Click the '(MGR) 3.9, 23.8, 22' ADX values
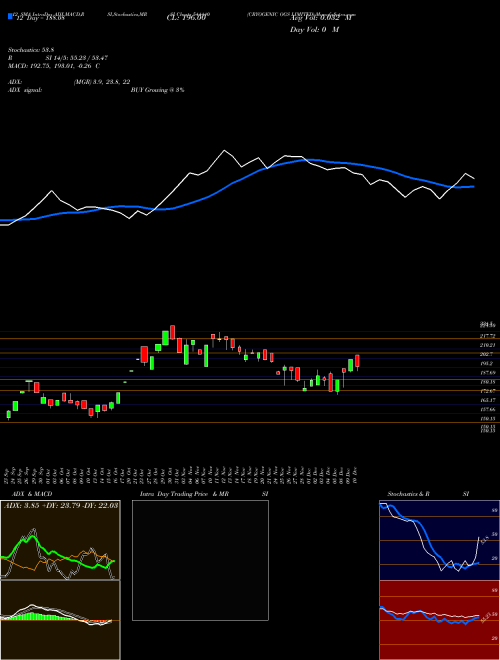 [x=101, y=82]
